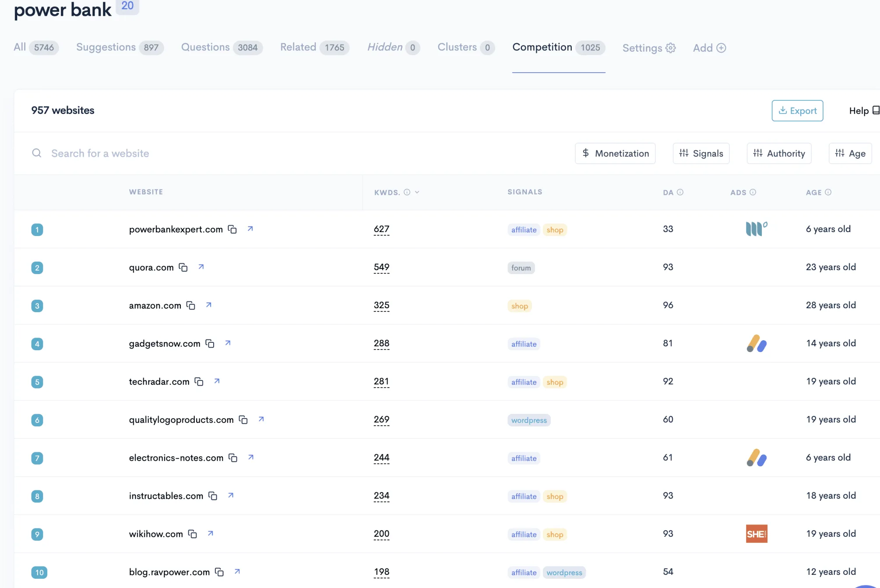
Task: Click the wordpress tag for qualitylogoproducts.com
Action: click(529, 420)
